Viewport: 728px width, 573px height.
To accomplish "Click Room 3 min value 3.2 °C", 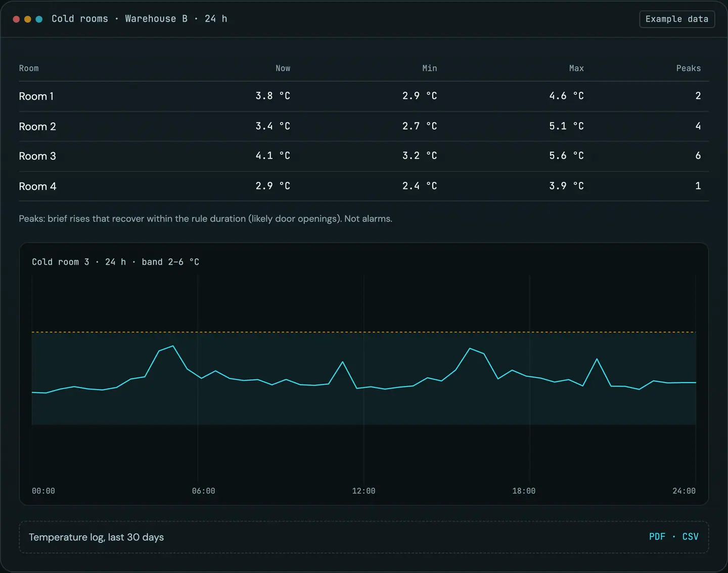I will click(420, 156).
